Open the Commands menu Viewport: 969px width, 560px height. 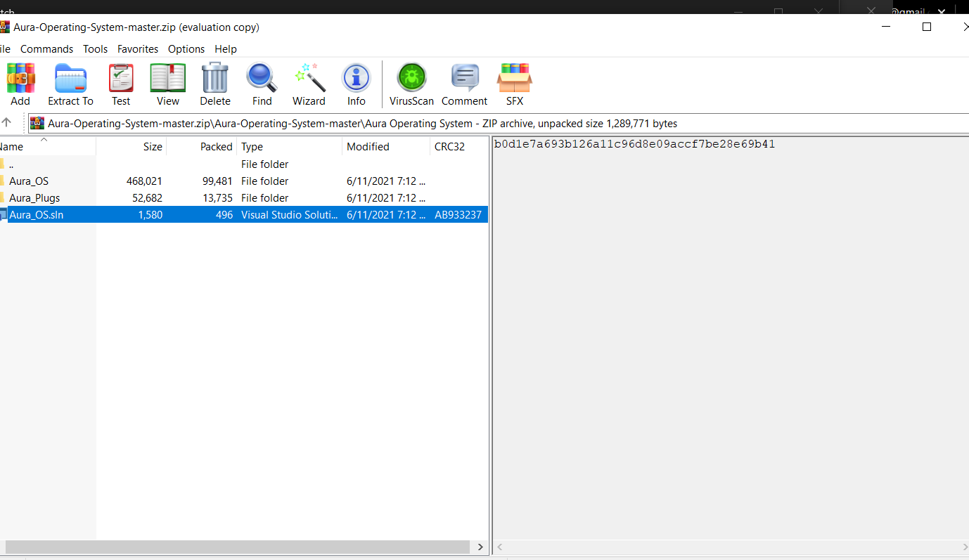click(46, 49)
